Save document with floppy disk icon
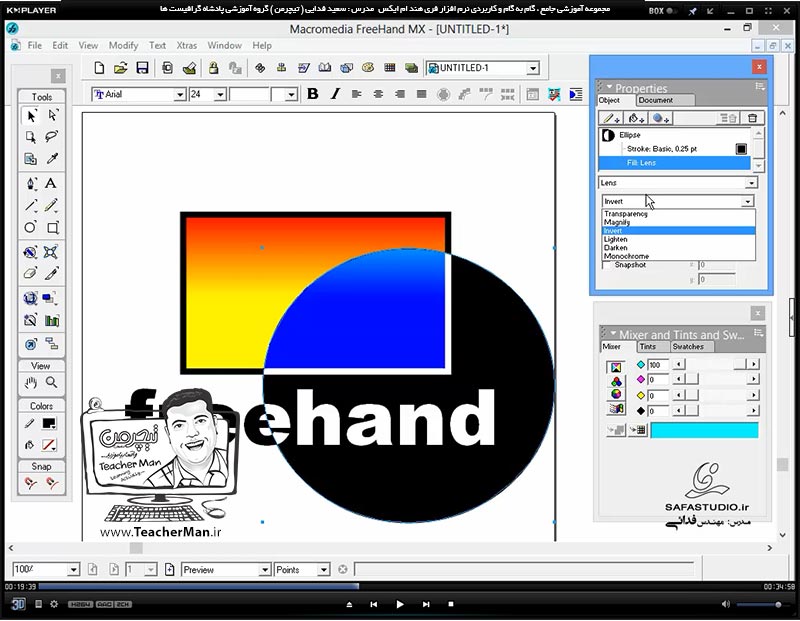Screen dimensions: 800x621 pos(142,68)
